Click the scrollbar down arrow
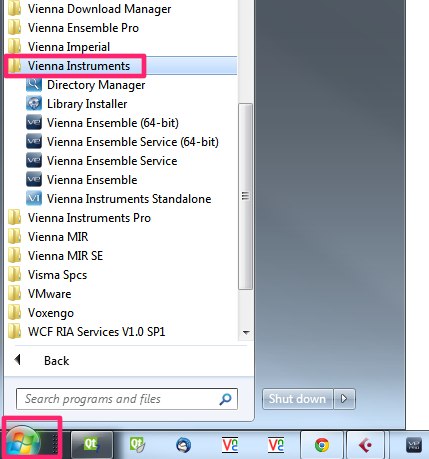 point(246,332)
